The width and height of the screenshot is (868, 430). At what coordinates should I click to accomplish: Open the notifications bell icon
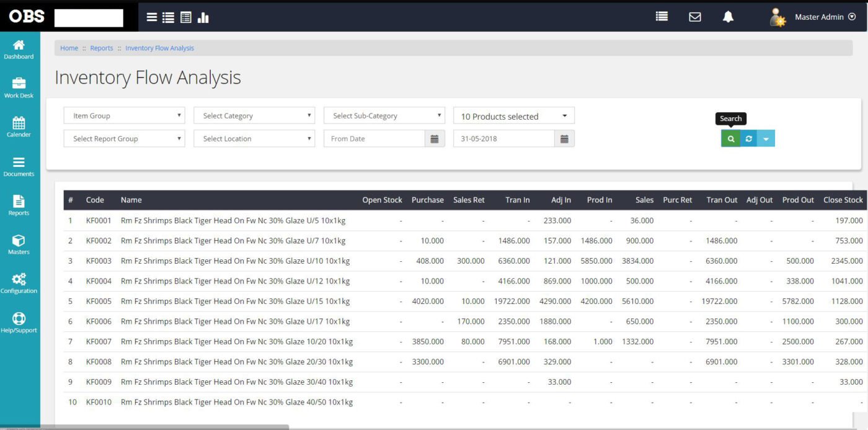click(728, 17)
